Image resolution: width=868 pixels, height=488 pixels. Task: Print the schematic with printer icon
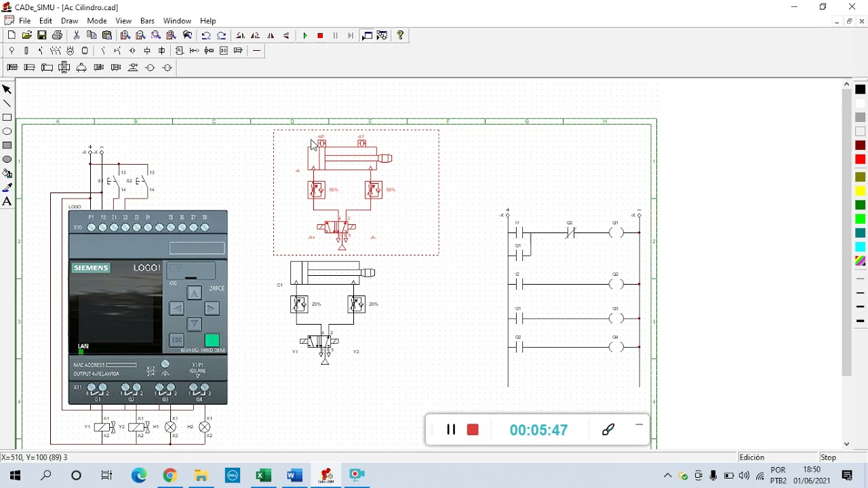[58, 35]
